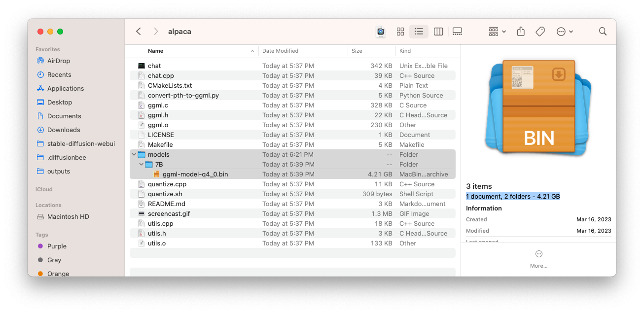Click the Tags icon in toolbar

coord(540,32)
